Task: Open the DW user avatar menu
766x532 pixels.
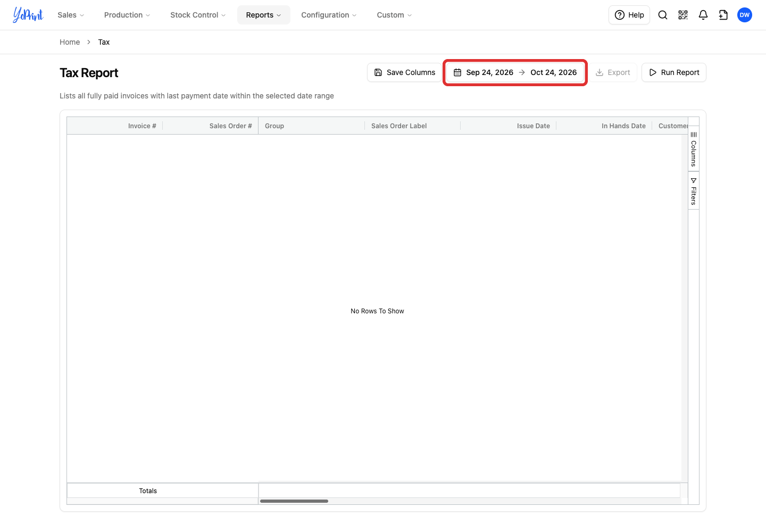Action: coord(745,15)
